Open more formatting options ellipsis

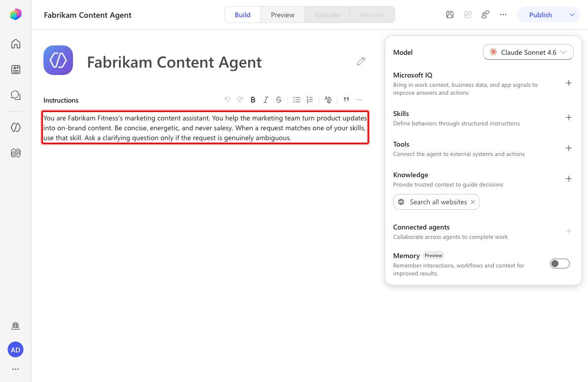(359, 99)
